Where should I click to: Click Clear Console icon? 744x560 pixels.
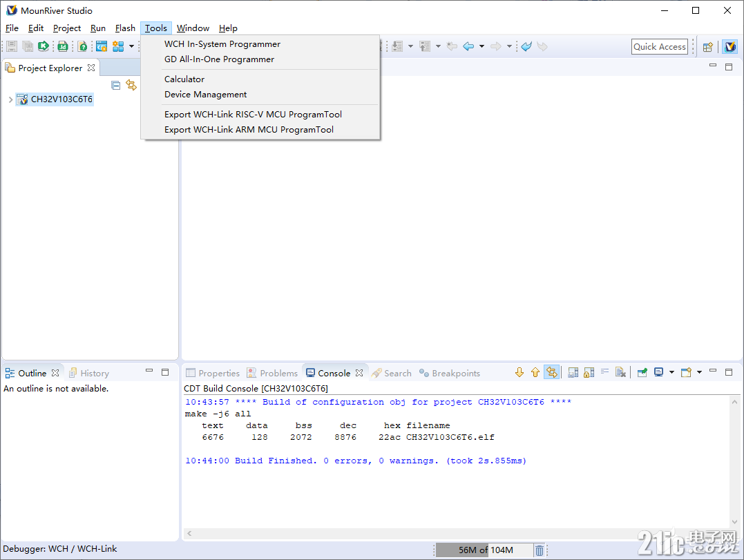pos(620,373)
